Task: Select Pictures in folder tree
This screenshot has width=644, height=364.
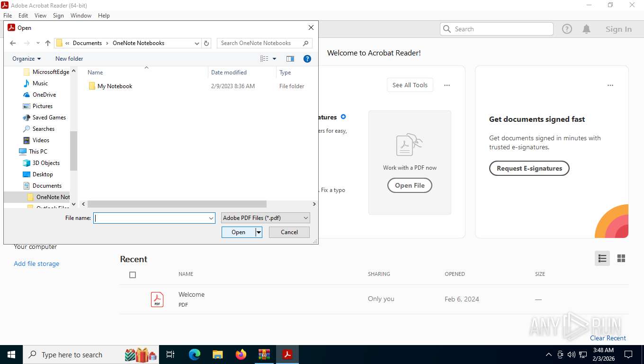Action: [x=43, y=106]
